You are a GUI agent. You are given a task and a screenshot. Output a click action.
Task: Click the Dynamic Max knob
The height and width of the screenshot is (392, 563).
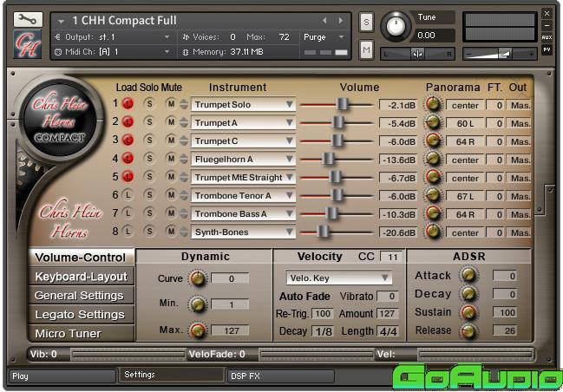(x=198, y=330)
